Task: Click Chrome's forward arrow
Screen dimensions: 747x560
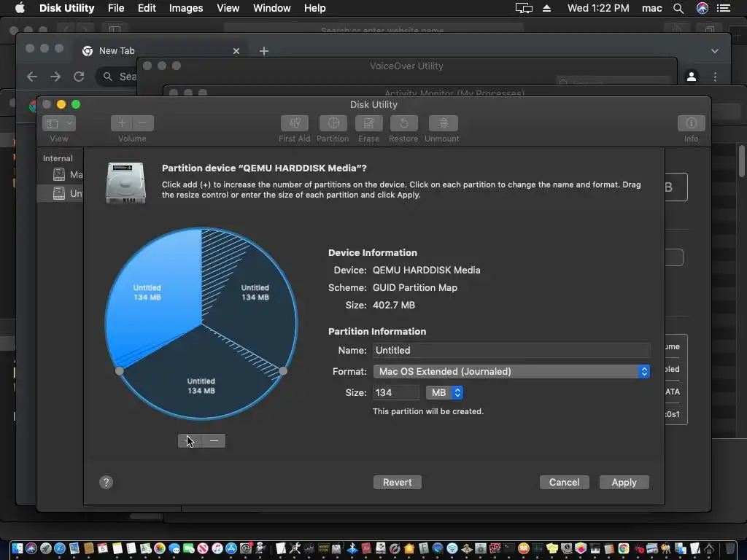Action: 55,77
